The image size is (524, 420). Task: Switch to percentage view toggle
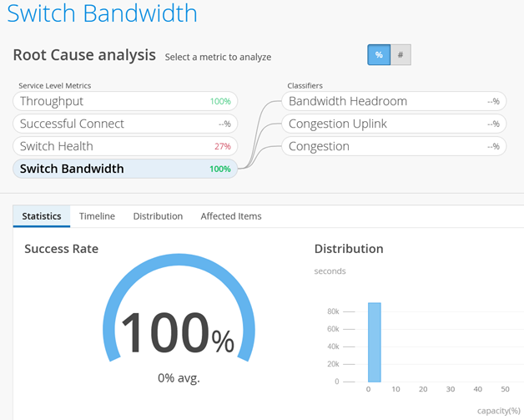[x=379, y=55]
